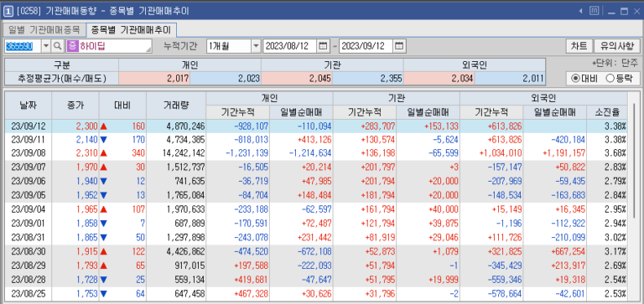Image resolution: width=644 pixels, height=304 pixels.
Task: Click the stock code input field
Action: coord(23,46)
